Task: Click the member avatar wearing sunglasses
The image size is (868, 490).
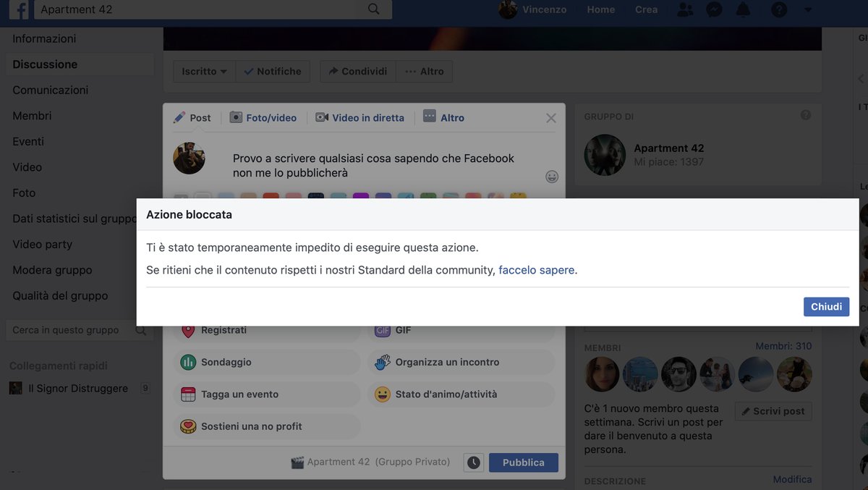Action: point(678,374)
